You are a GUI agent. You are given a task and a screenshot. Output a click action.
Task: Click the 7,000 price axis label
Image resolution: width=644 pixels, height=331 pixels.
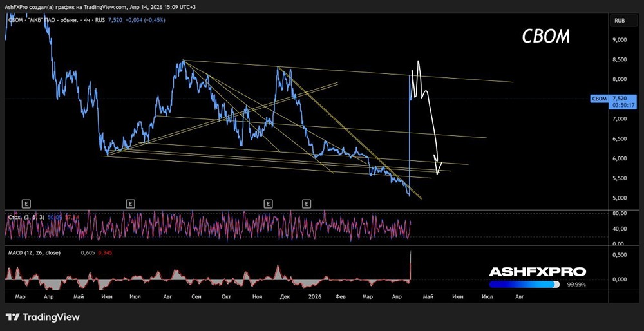tap(619, 119)
